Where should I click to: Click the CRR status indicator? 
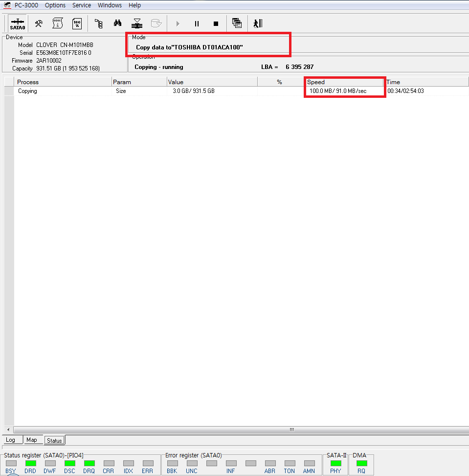point(109,463)
